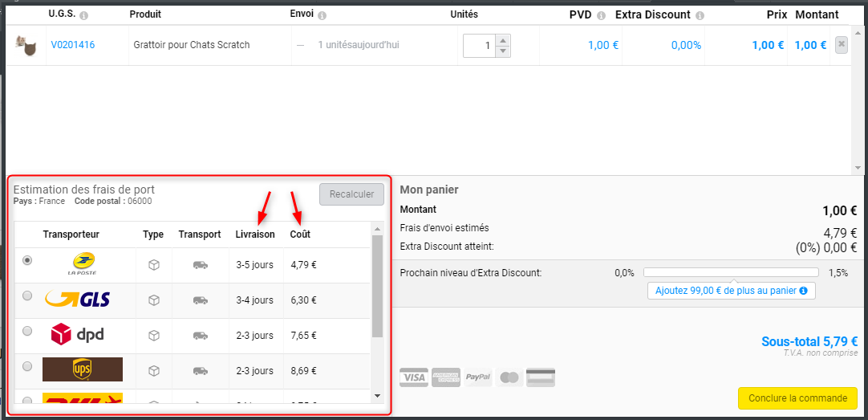Click the Visa payment icon
The width and height of the screenshot is (868, 420).
pos(413,377)
